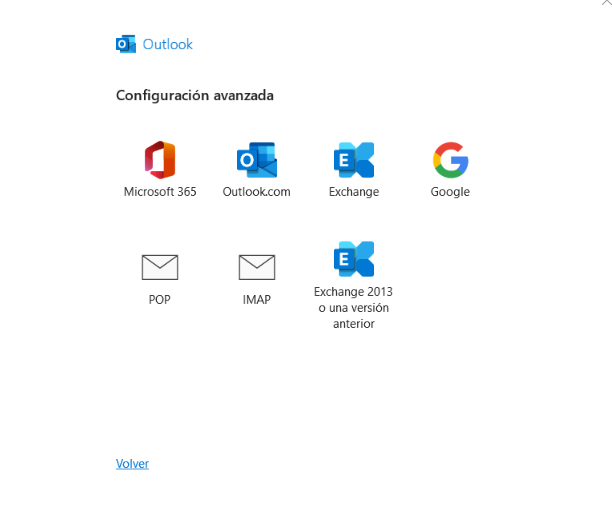Viewport: 612px width, 519px height.
Task: Click the Google text label
Action: 450,192
